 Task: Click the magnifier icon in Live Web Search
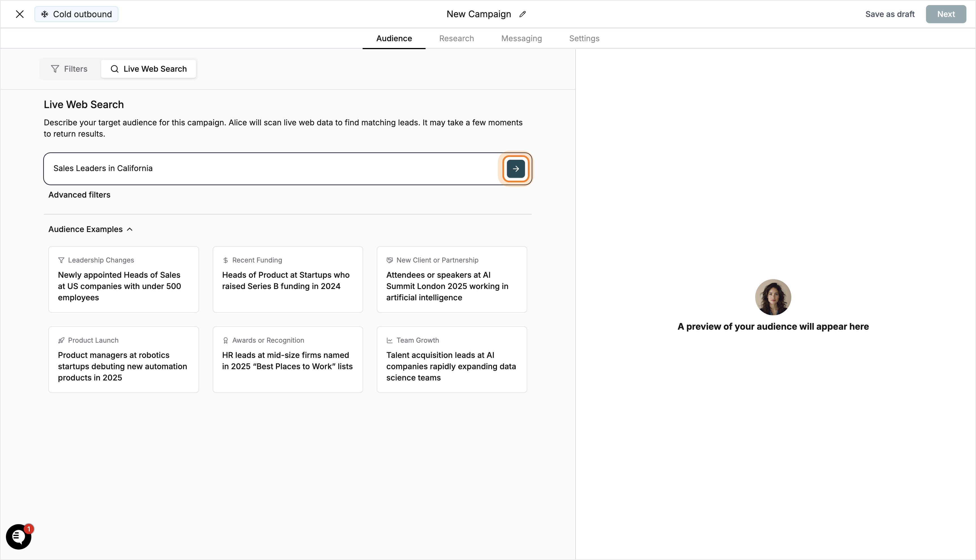pos(115,69)
